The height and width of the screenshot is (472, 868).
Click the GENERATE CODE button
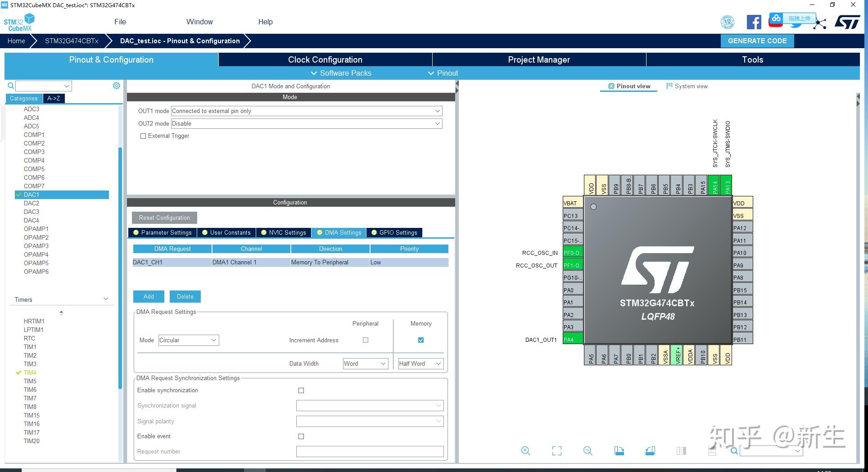point(757,41)
